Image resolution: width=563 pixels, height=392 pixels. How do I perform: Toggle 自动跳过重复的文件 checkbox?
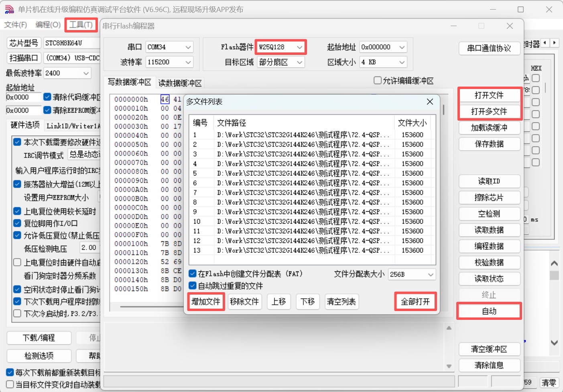coord(193,286)
